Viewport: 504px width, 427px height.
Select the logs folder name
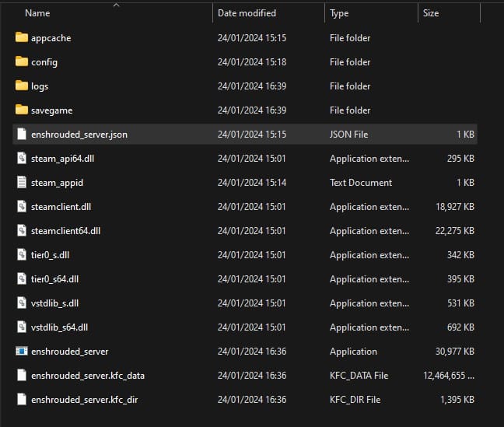coord(40,86)
